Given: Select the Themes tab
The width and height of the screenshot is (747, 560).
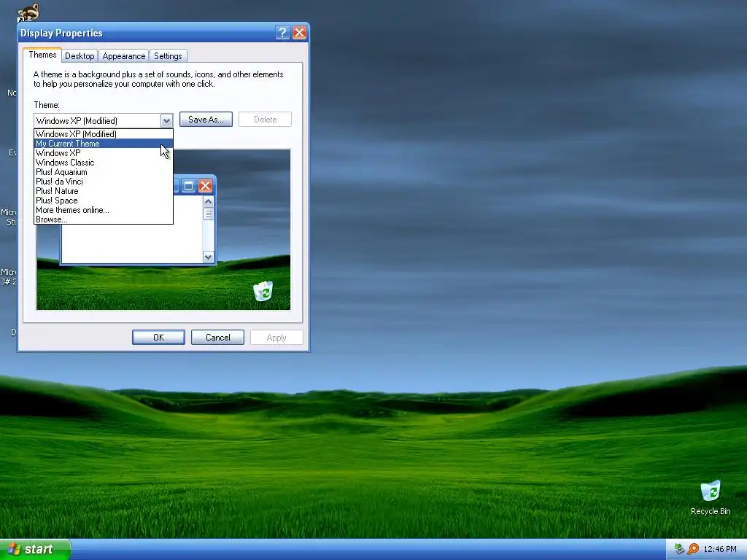Looking at the screenshot, I should click(42, 55).
